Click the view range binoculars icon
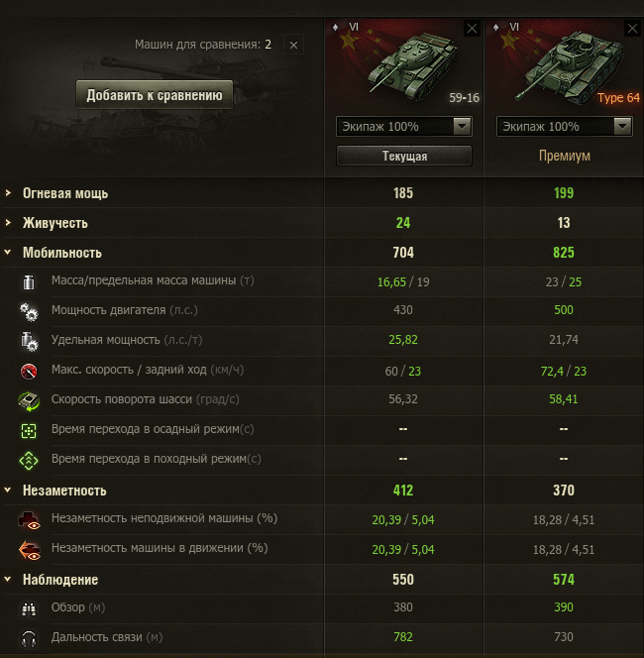644x658 pixels. [x=29, y=607]
